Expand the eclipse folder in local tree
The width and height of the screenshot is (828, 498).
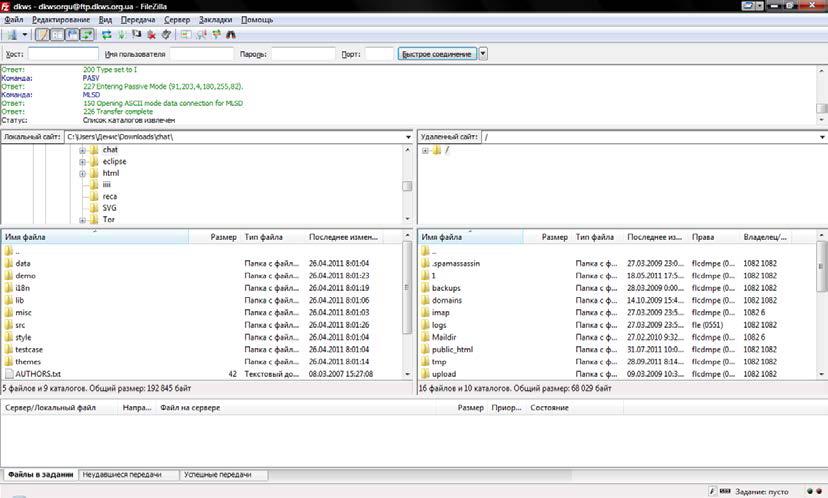tap(82, 162)
